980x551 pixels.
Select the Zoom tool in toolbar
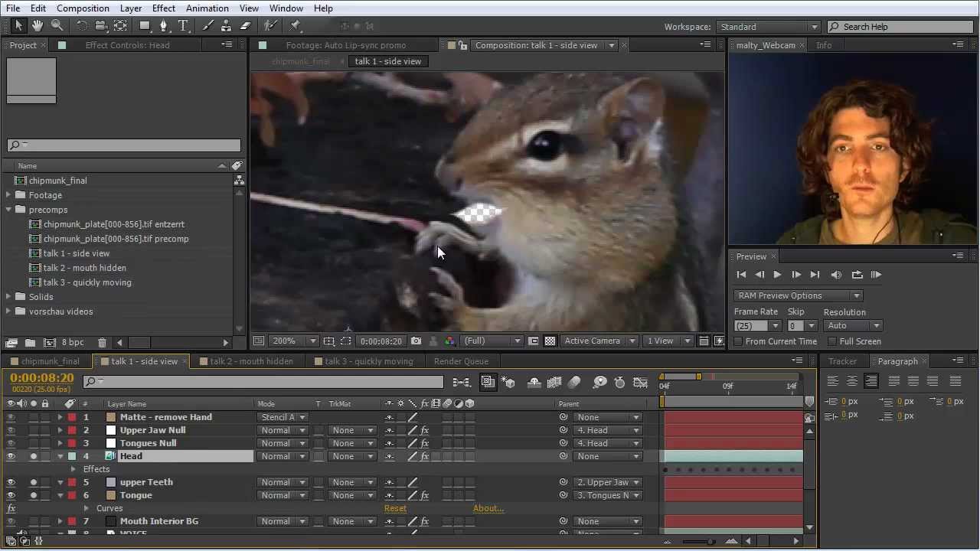tap(57, 26)
